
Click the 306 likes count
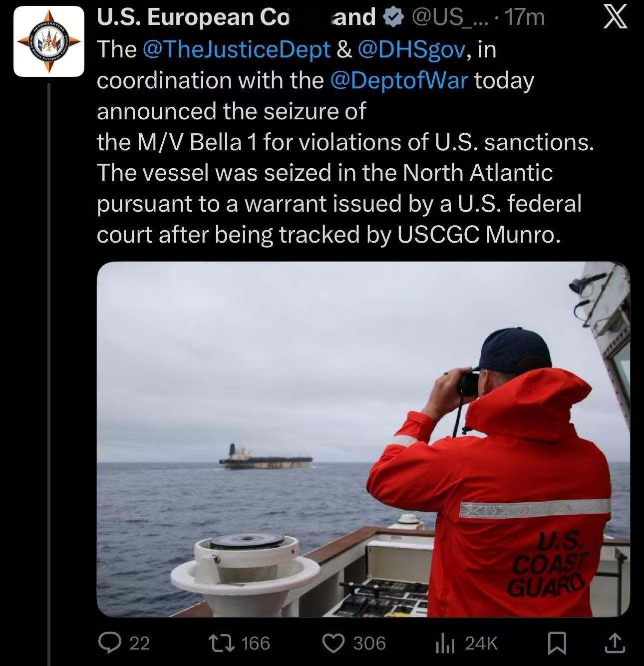369,643
